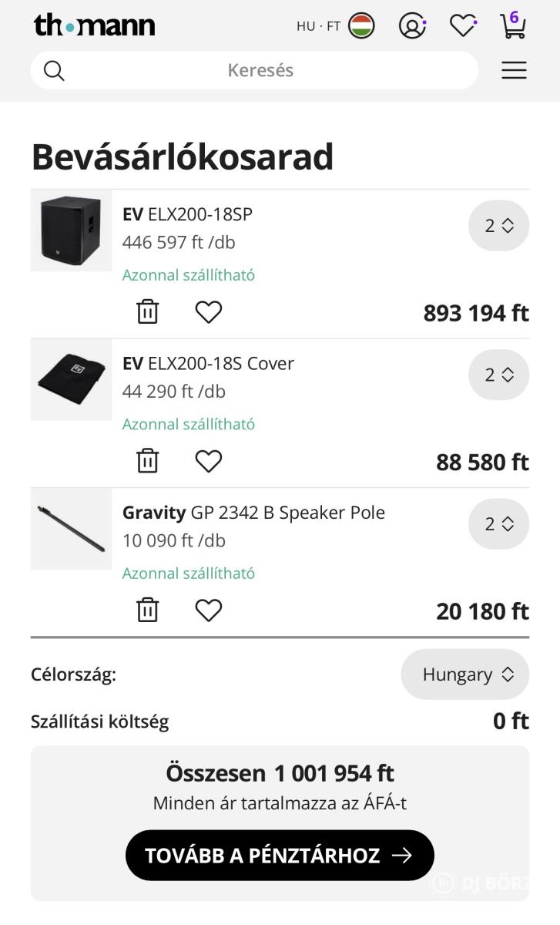Viewport: 560px width, 925px height.
Task: Save ELX200-18S Cover to wishlist
Action: click(x=208, y=461)
